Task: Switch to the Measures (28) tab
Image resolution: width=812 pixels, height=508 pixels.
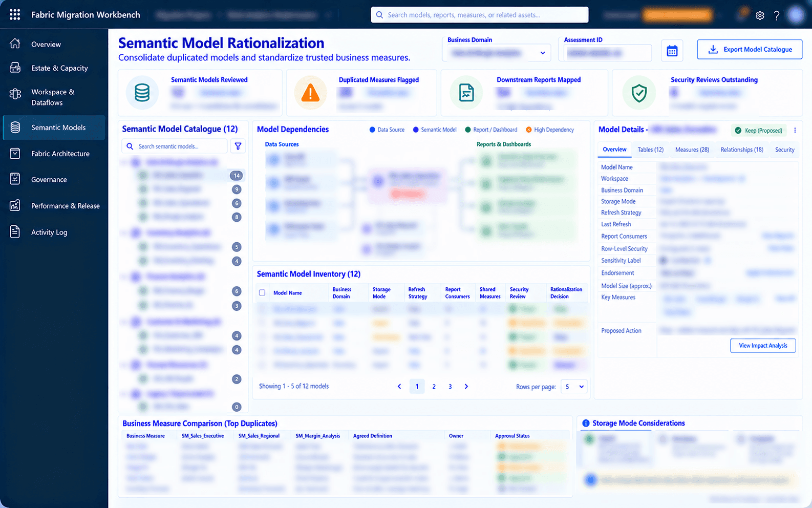Action: pos(692,150)
